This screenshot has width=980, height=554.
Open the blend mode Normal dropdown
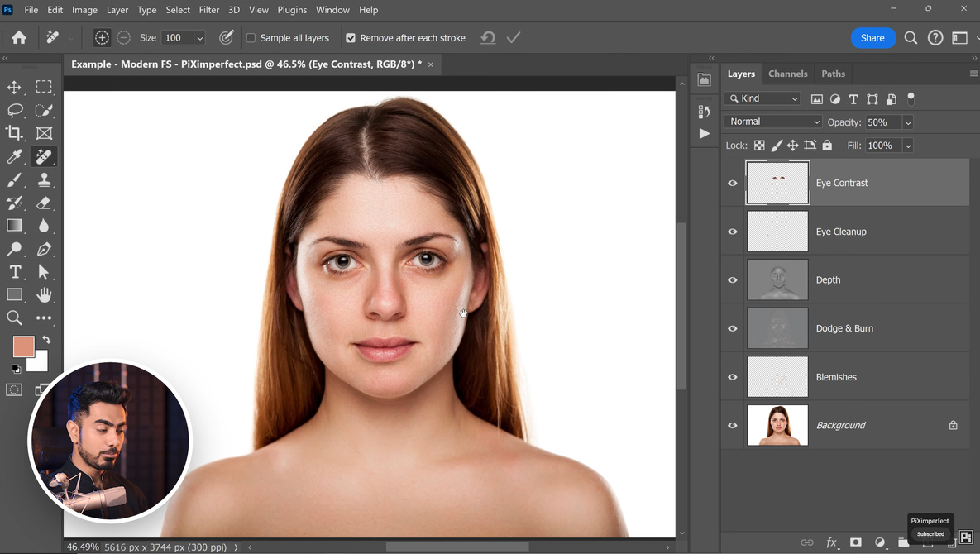[x=772, y=122]
